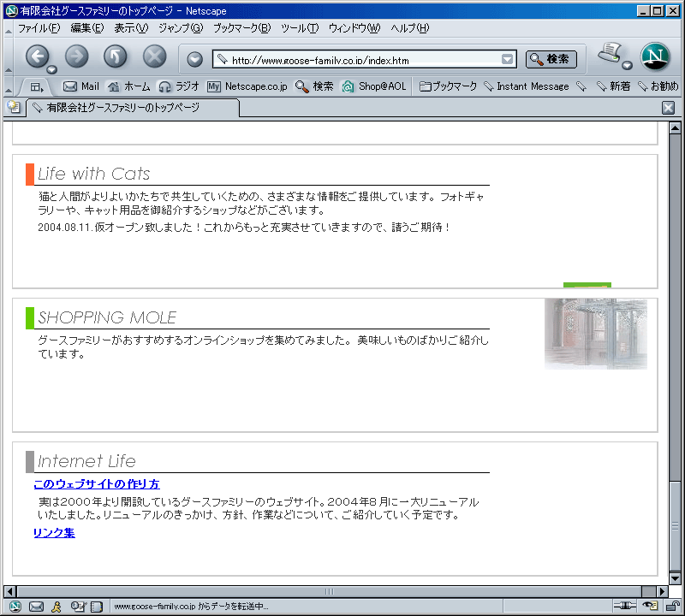The height and width of the screenshot is (616, 685).
Task: Open My Netscape.co.jp bookmark
Action: (247, 86)
